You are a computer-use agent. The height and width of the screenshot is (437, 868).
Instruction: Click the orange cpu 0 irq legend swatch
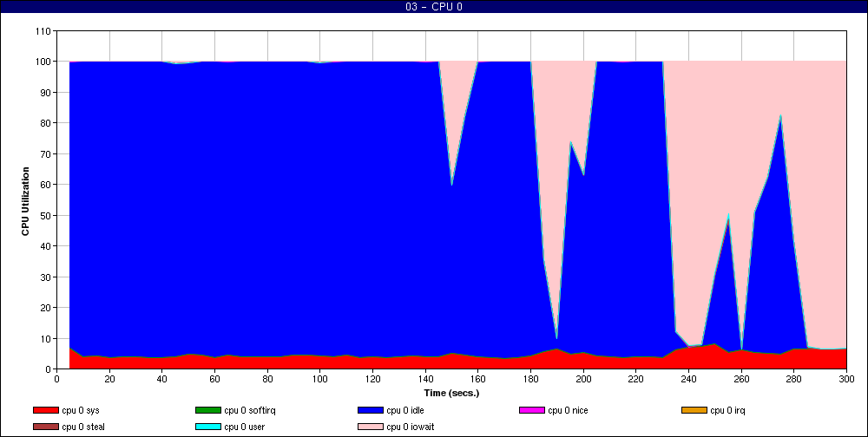pyautogui.click(x=694, y=410)
